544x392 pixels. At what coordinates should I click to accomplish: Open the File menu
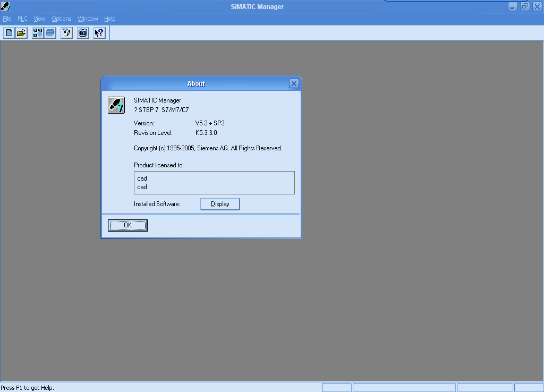pyautogui.click(x=7, y=19)
